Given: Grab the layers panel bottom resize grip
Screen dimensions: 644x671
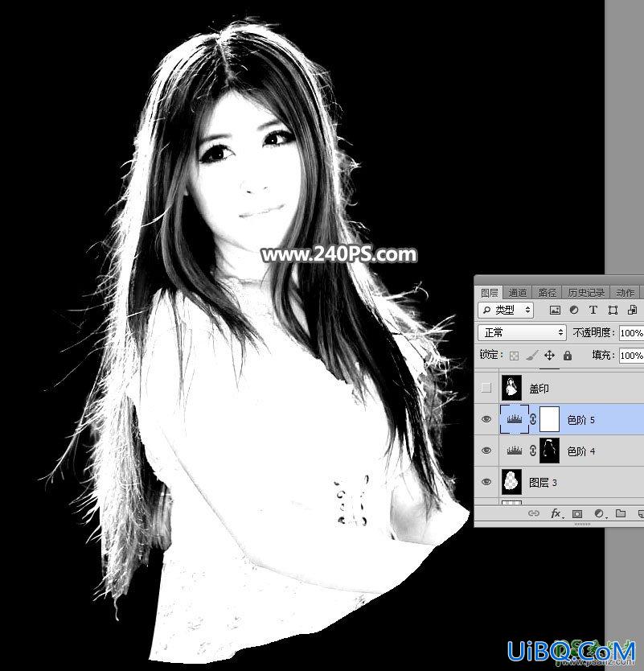Looking at the screenshot, I should tap(582, 524).
